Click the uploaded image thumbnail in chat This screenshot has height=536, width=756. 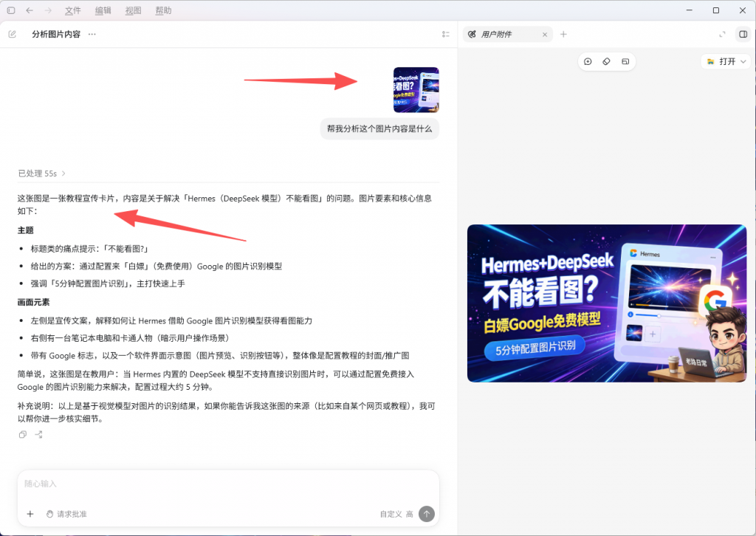(416, 89)
